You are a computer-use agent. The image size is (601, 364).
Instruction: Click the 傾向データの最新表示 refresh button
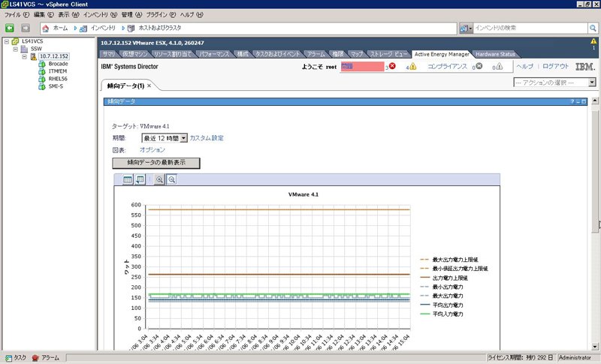(156, 163)
